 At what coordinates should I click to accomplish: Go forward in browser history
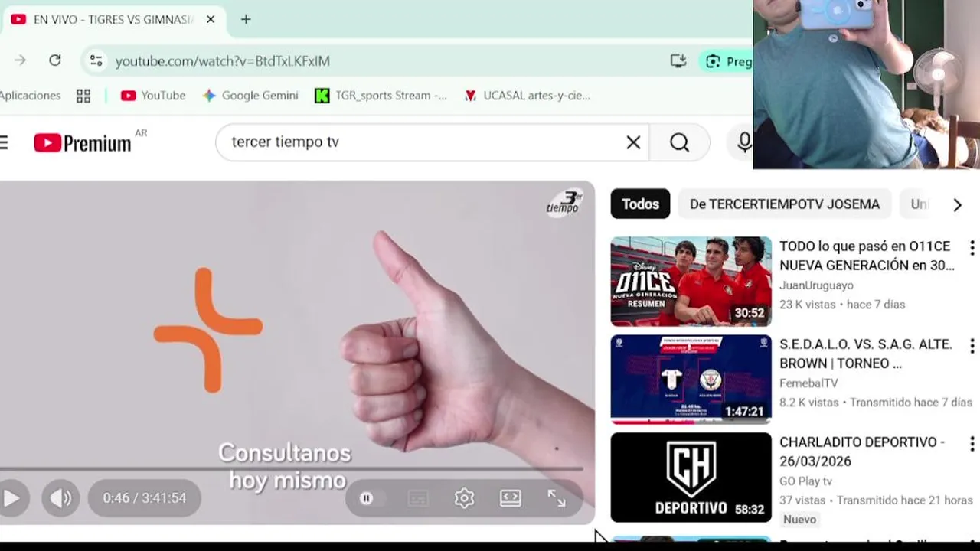click(x=20, y=60)
